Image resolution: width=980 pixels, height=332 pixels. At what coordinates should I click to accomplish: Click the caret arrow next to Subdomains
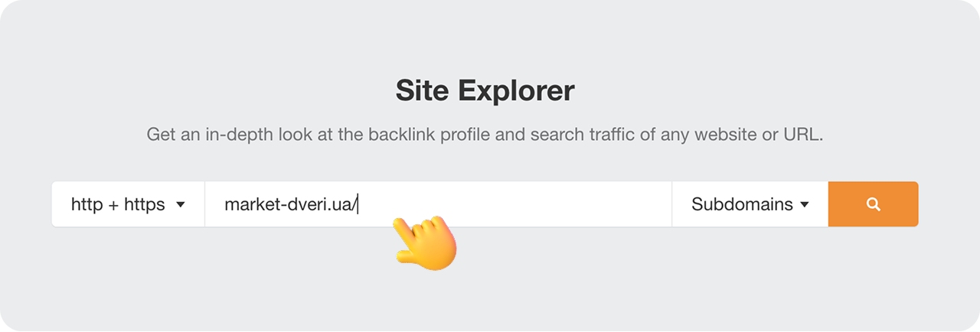pos(805,205)
